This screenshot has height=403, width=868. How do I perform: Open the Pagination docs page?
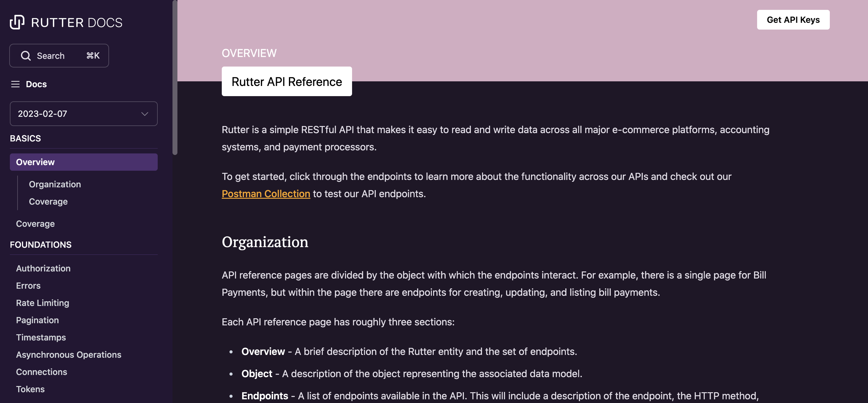37,320
